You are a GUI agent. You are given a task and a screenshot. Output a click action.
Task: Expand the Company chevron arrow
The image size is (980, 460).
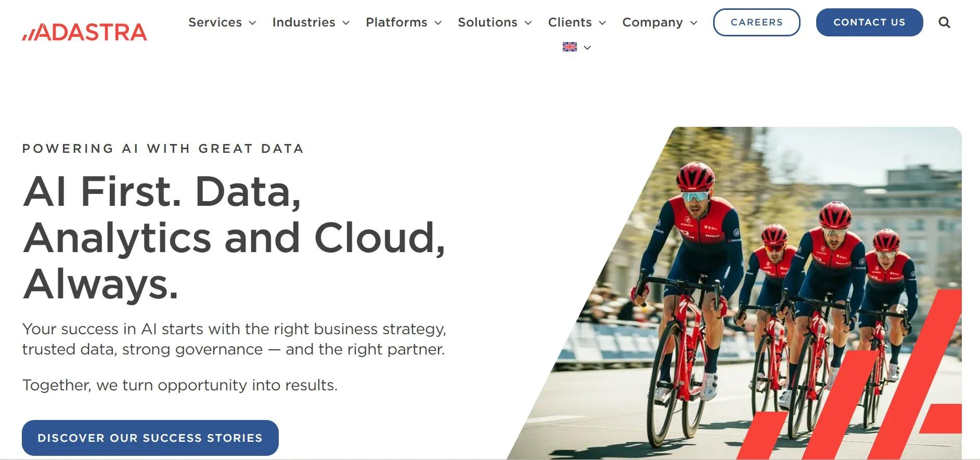coord(693,23)
